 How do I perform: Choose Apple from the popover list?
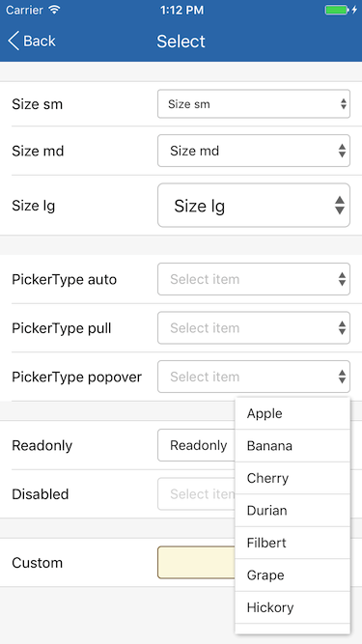pyautogui.click(x=292, y=413)
